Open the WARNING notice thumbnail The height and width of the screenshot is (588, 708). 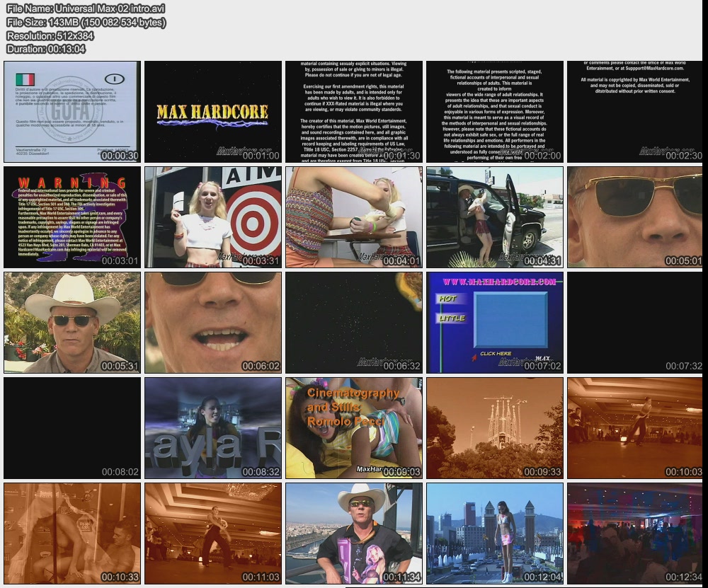pos(72,217)
